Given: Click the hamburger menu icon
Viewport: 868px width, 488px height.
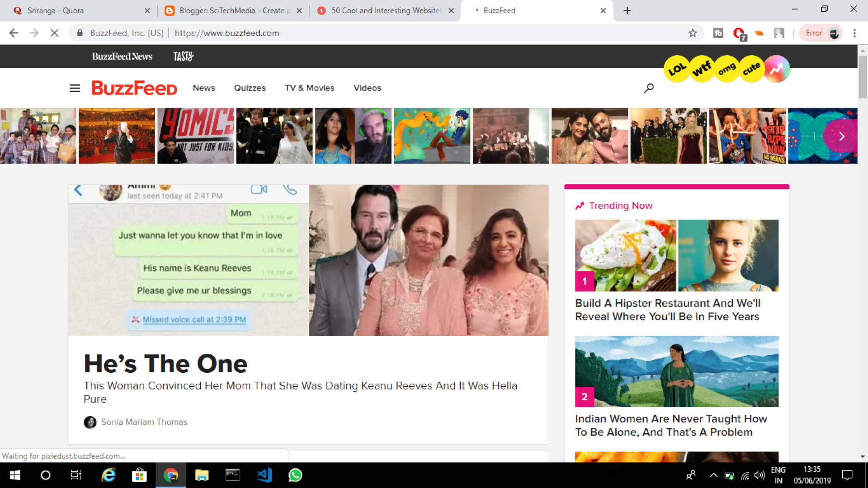Looking at the screenshot, I should coord(75,88).
